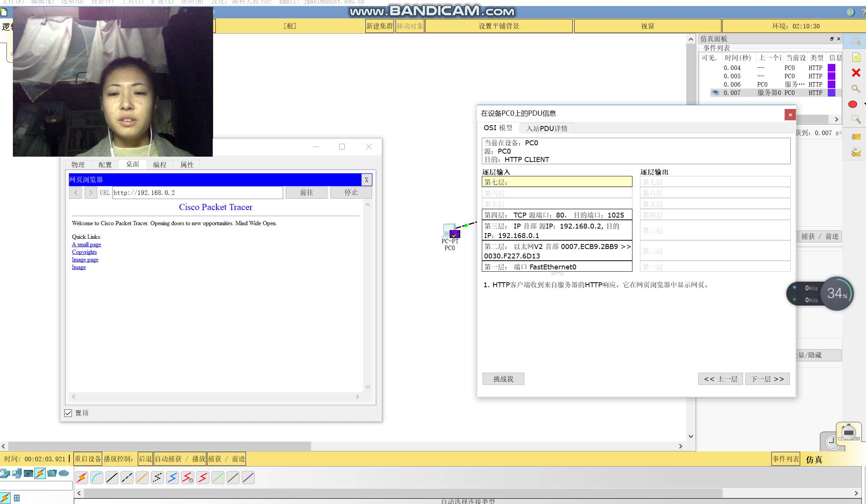866x504 pixels.
Task: Click the Add Complex PDU open-envelope icon
Action: [x=856, y=152]
